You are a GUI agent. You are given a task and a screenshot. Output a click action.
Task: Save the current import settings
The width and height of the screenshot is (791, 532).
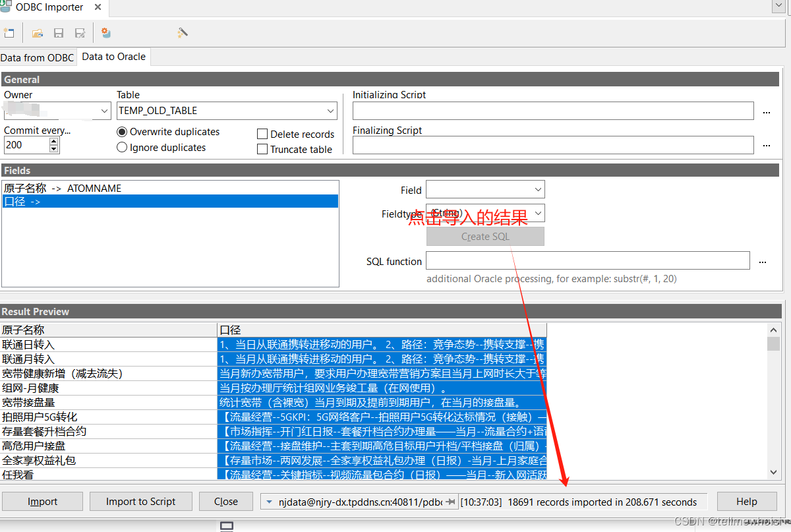pos(59,33)
